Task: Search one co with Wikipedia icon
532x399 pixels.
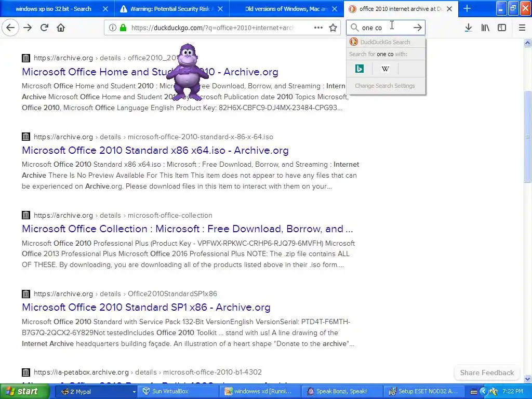Action: coord(385,69)
